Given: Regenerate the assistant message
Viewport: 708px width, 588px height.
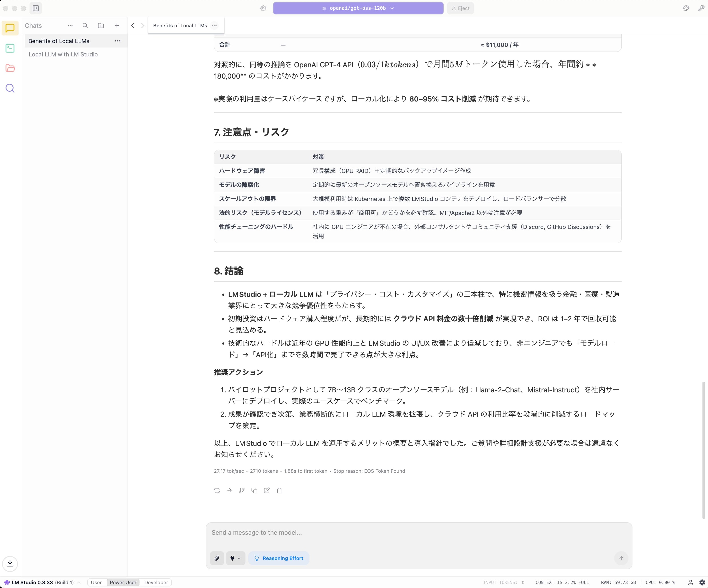Looking at the screenshot, I should tap(217, 491).
